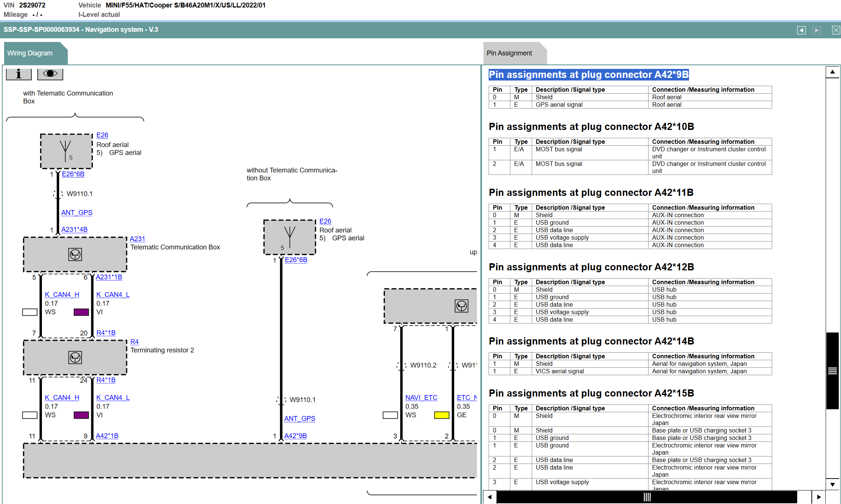Select the heading for plug connector A42*10B
Image resolution: width=841 pixels, height=504 pixels.
(591, 127)
